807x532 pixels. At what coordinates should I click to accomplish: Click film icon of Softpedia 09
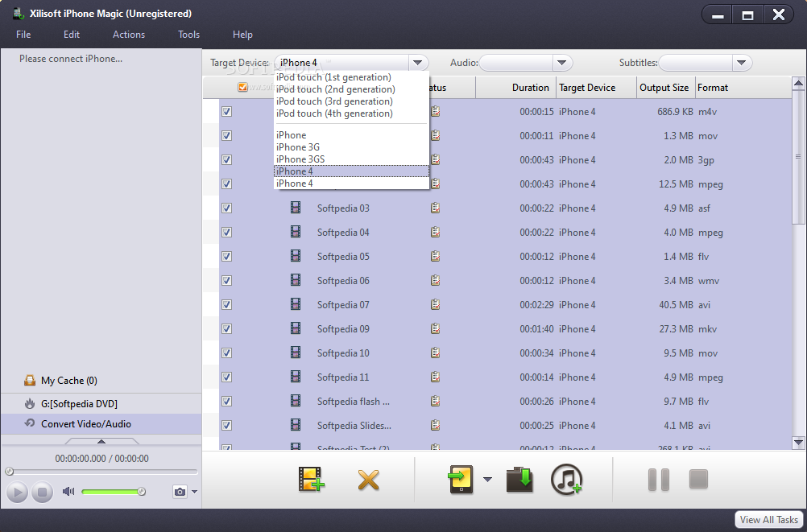296,328
